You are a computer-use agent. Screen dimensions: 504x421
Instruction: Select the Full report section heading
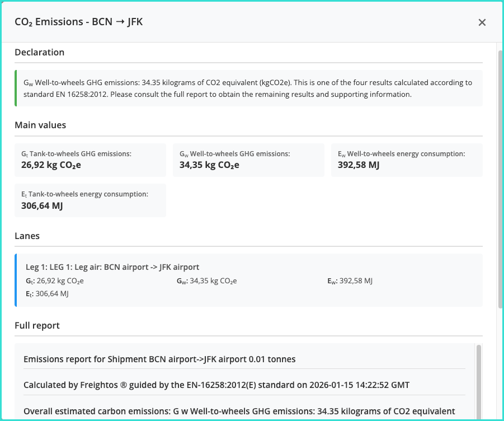pyautogui.click(x=37, y=325)
